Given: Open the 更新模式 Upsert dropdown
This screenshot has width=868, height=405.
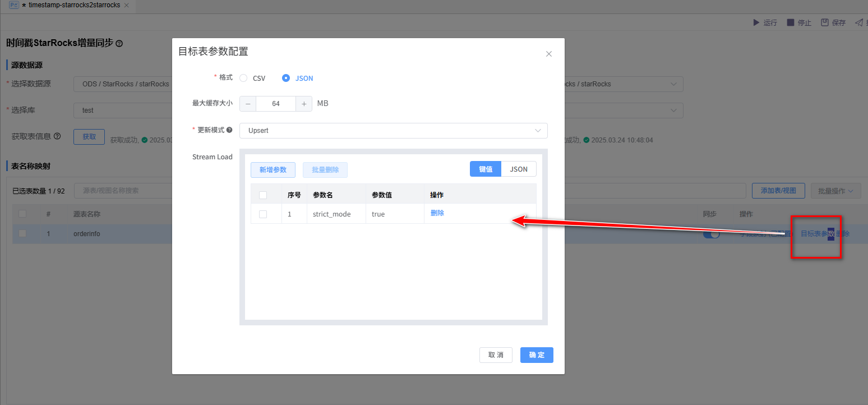Looking at the screenshot, I should pyautogui.click(x=393, y=131).
